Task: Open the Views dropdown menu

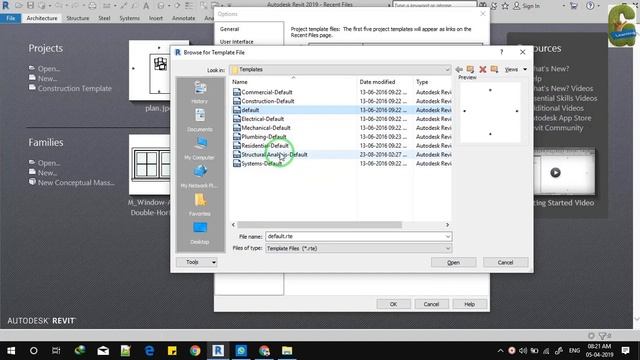Action: 516,69
